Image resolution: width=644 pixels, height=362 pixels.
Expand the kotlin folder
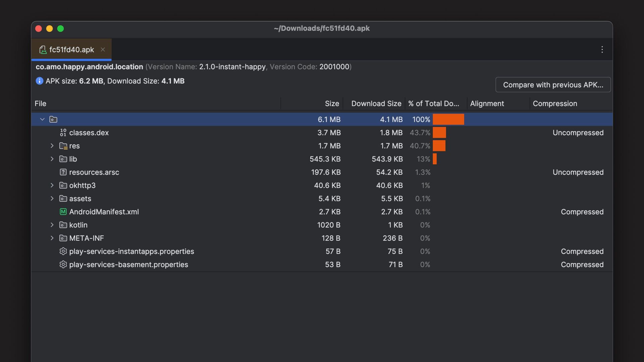pyautogui.click(x=52, y=225)
